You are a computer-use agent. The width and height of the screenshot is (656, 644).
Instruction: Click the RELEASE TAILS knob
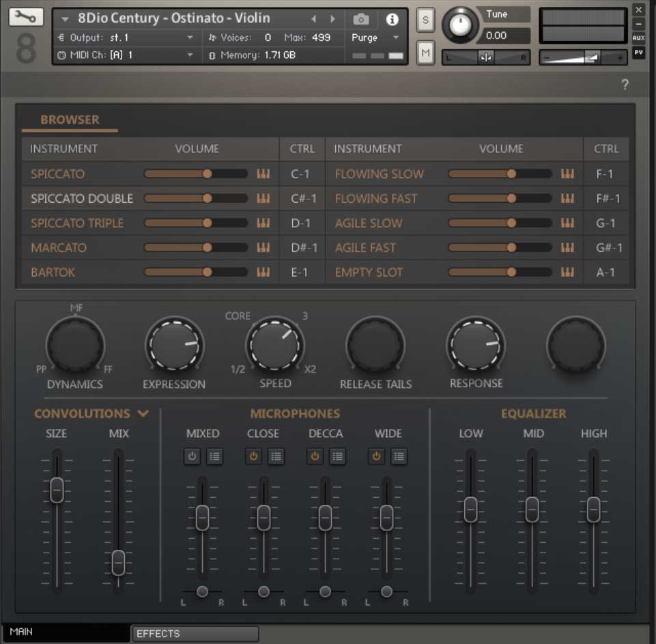375,346
